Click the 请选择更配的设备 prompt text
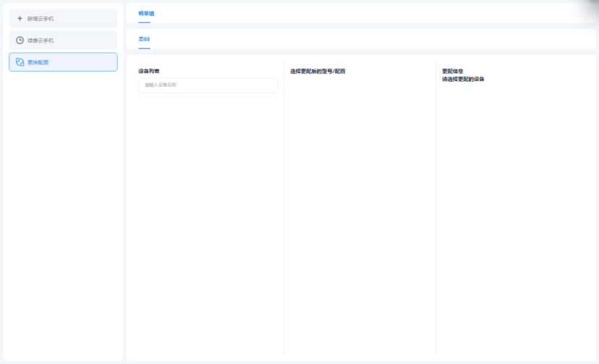Viewport: 599px width, 364px height. [x=463, y=79]
